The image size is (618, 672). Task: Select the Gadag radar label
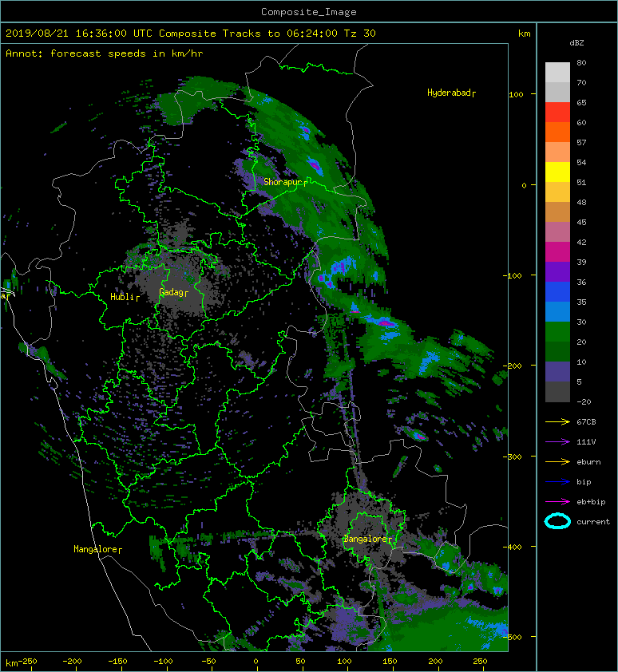[x=172, y=292]
